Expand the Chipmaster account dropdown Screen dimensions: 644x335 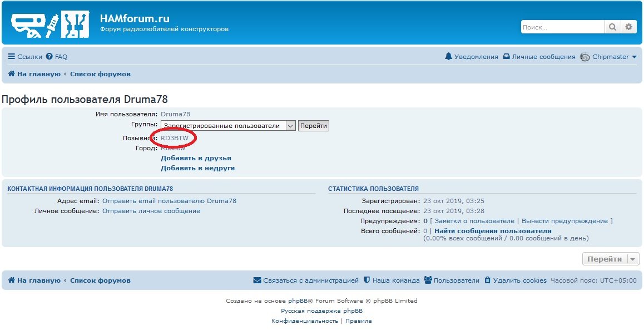[634, 57]
